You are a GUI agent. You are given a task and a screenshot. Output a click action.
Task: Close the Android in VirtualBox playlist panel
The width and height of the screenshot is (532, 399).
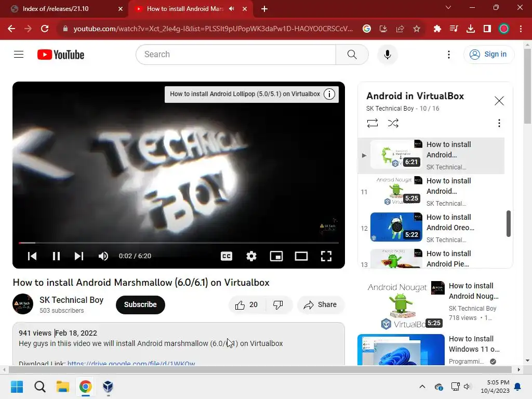pos(499,101)
